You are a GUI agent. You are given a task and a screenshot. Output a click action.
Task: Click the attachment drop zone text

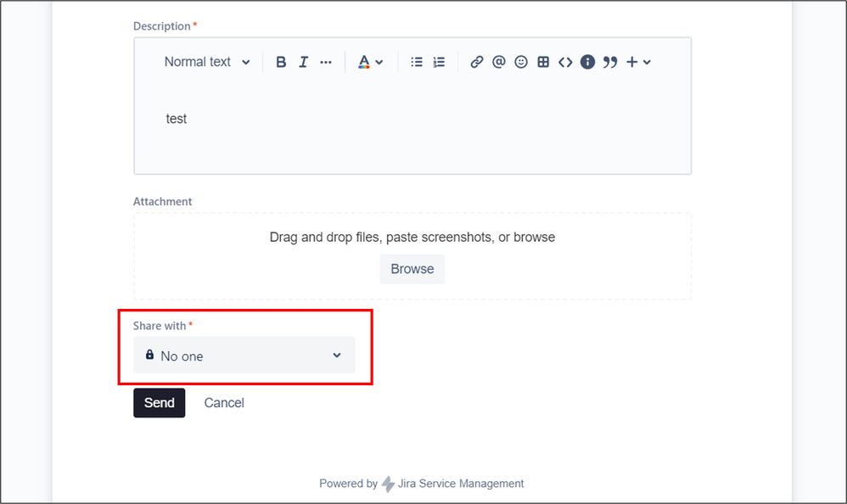412,237
